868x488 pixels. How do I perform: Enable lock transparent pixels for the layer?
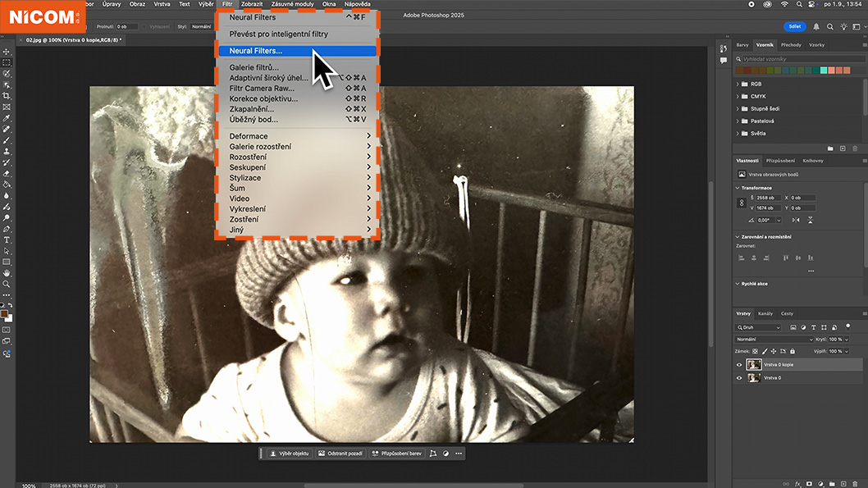pos(754,351)
